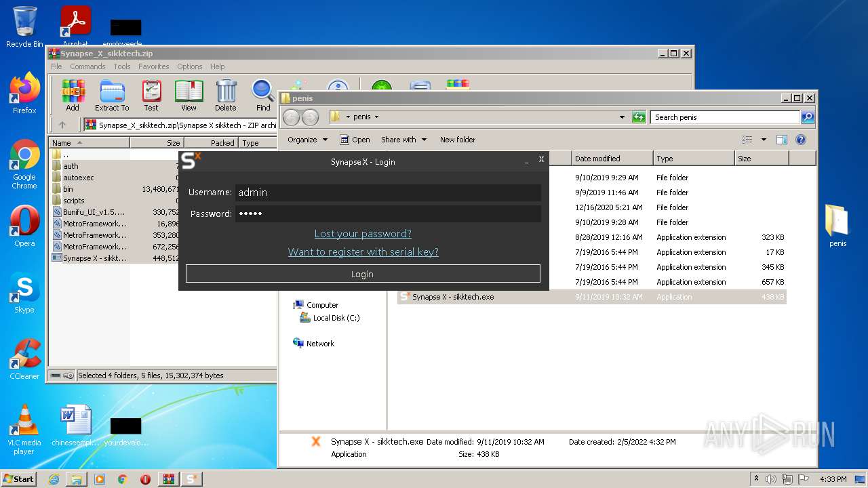Select Computer in Explorer navigation pane
868x488 pixels.
coord(315,305)
